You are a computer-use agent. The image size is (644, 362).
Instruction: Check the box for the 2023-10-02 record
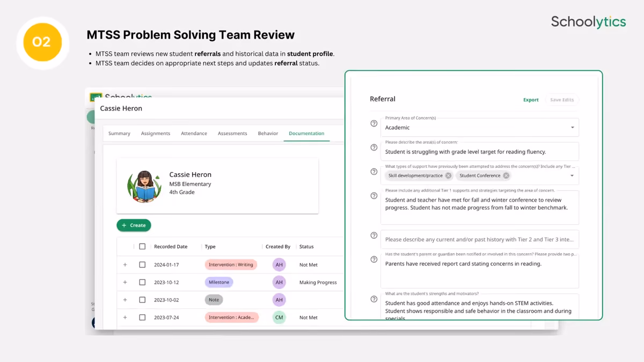(x=142, y=300)
